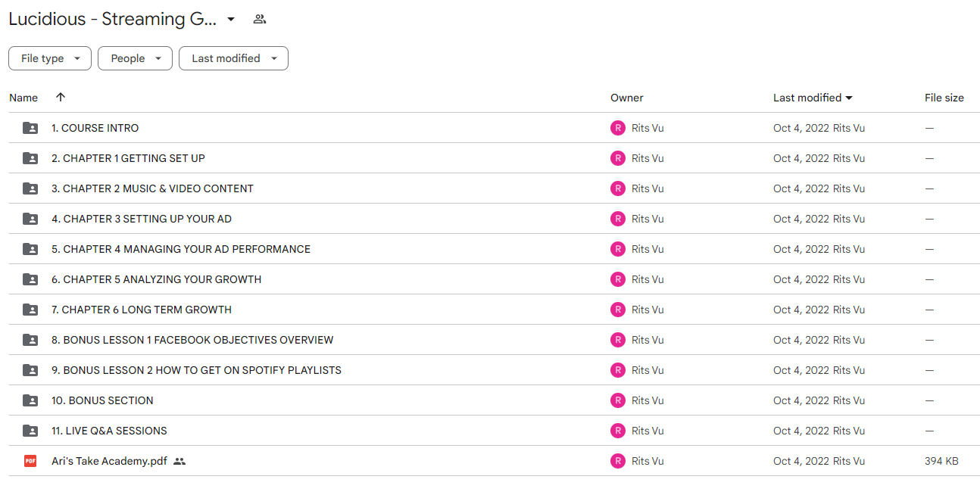Screen dimensions: 980x495
Task: Open the People filter dropdown
Action: [x=135, y=58]
